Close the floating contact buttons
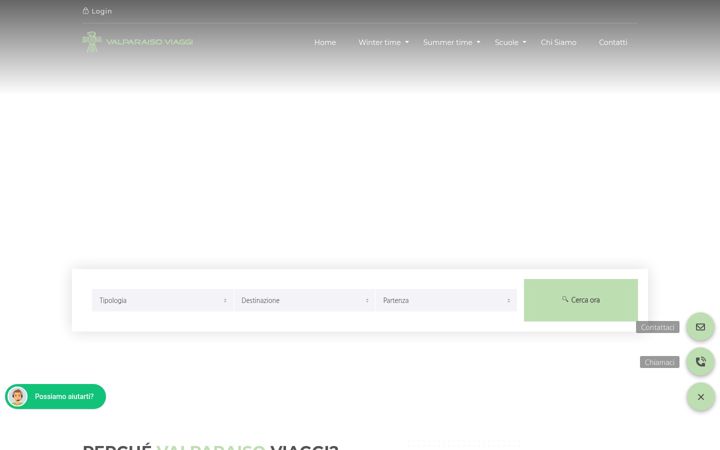720x450 pixels. (x=700, y=397)
